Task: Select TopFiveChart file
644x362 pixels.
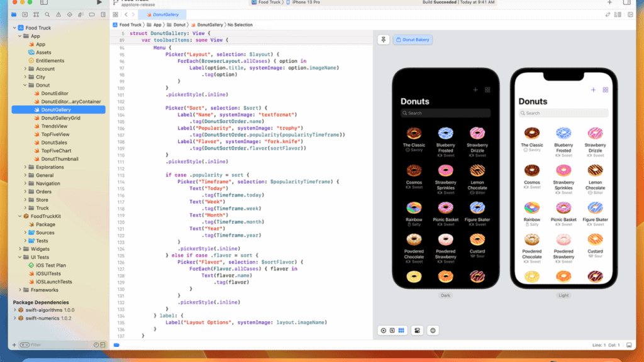Action: coord(56,151)
